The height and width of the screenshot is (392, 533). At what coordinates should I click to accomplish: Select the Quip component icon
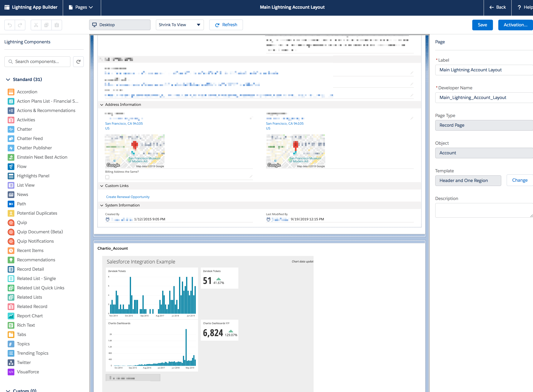tap(11, 222)
